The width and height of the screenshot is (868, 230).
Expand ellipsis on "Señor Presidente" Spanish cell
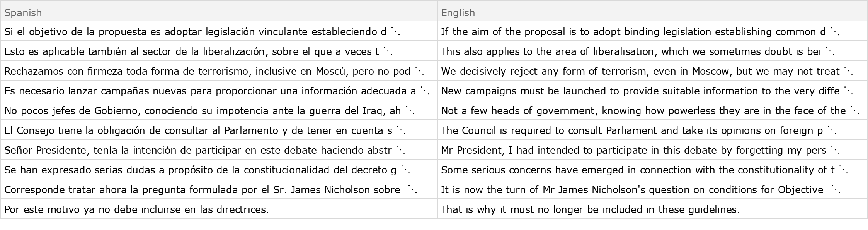click(x=400, y=150)
